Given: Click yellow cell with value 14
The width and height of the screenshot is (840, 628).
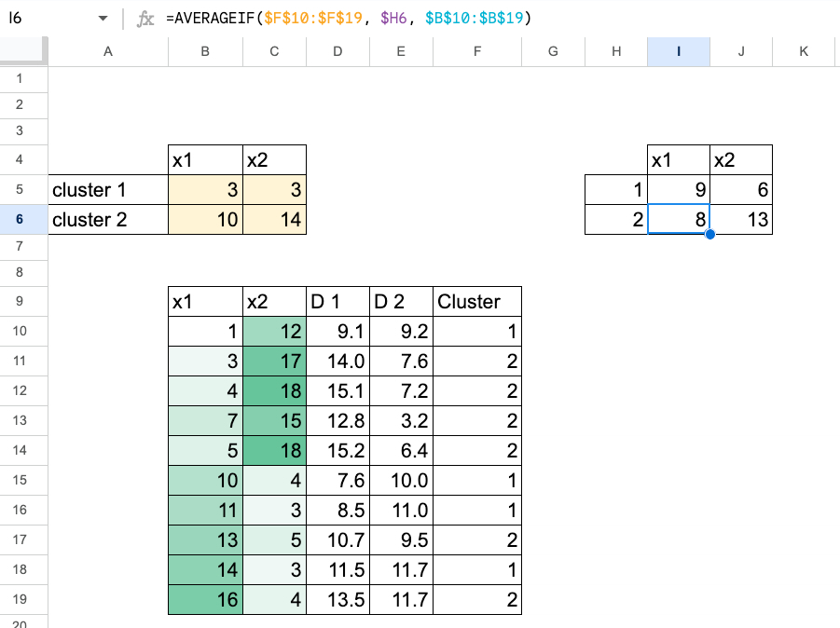Looking at the screenshot, I should [274, 220].
